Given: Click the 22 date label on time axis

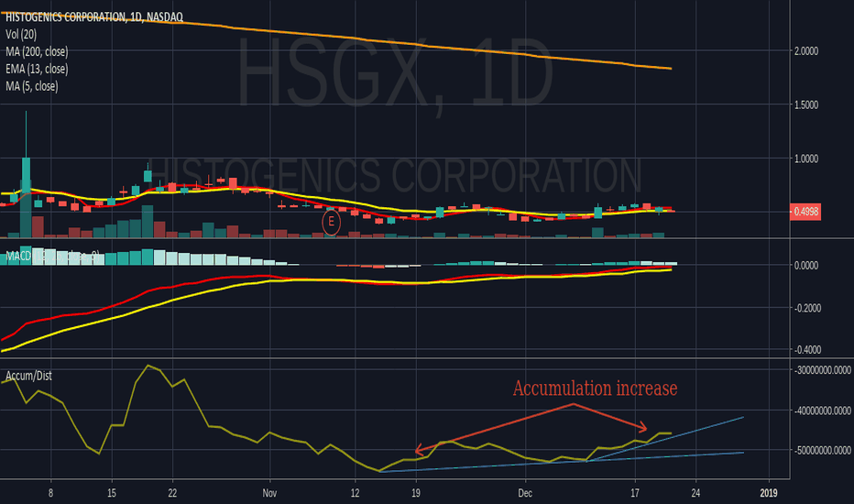Looking at the screenshot, I should tap(172, 493).
